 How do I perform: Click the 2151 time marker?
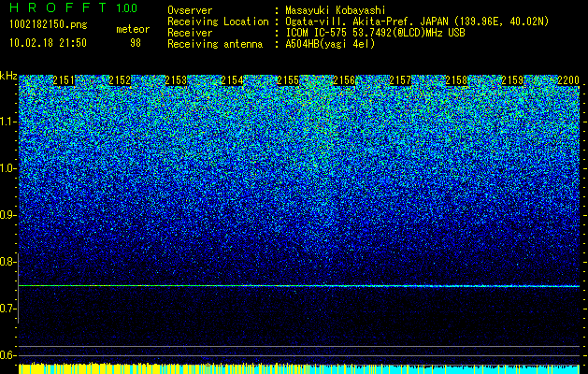64,80
